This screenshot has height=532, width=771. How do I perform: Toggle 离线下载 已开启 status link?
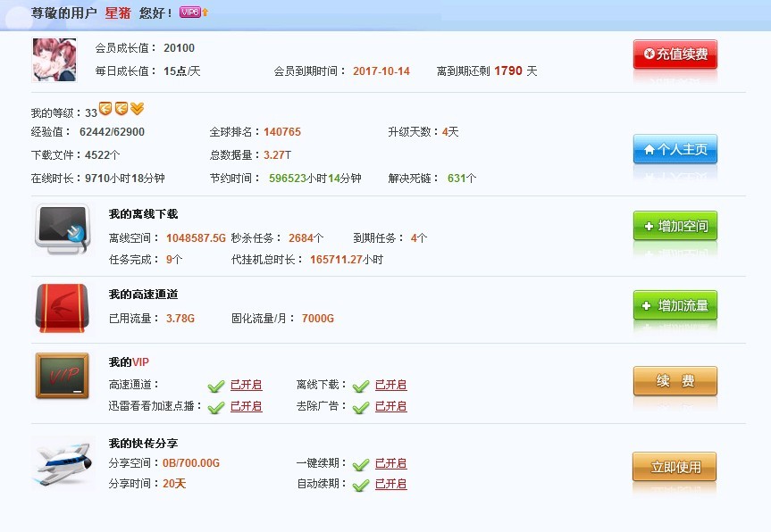[390, 385]
